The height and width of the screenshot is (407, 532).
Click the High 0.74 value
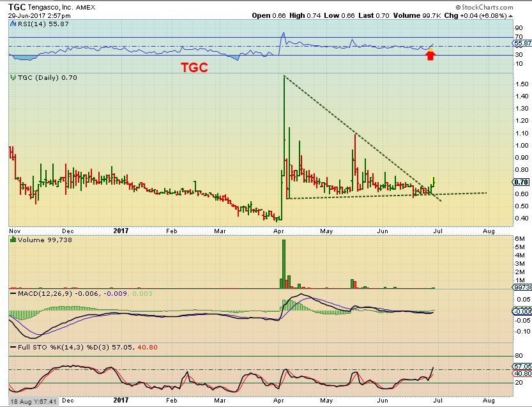[305, 15]
